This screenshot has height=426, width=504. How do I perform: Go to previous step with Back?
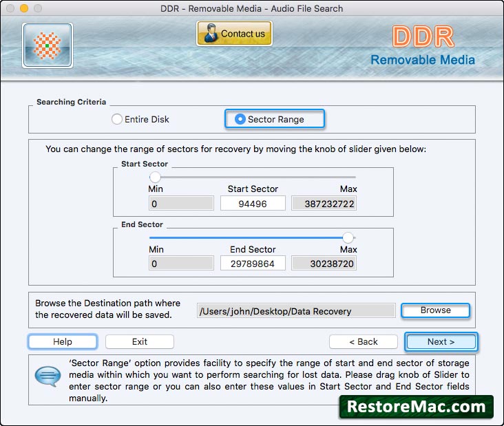point(364,341)
